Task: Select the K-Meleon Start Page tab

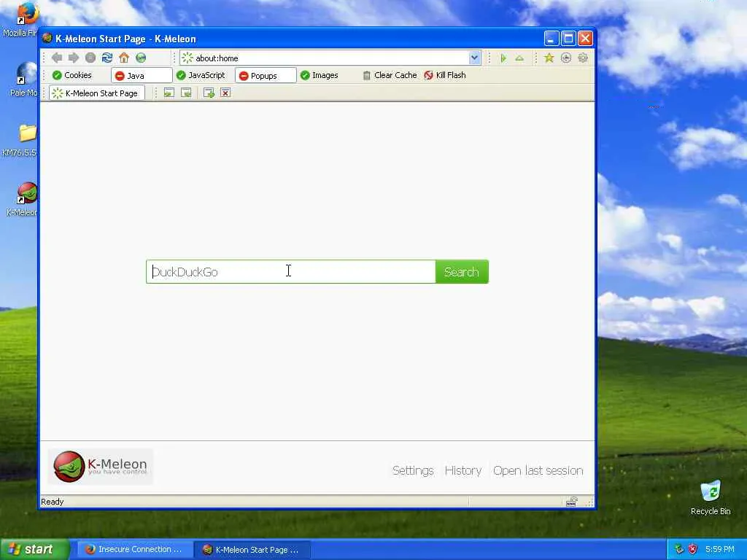Action: tap(97, 93)
